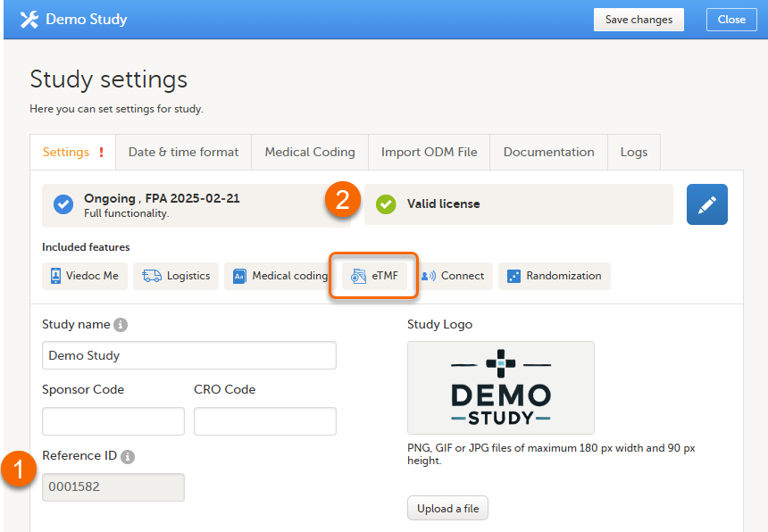Click the blue Ongoing status checkmark
This screenshot has width=768, height=532.
pos(63,204)
